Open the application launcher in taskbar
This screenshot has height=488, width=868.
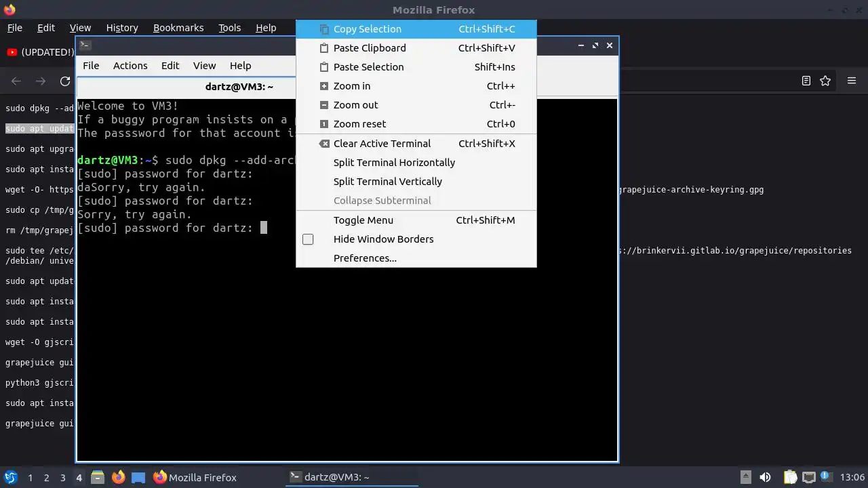click(x=10, y=477)
